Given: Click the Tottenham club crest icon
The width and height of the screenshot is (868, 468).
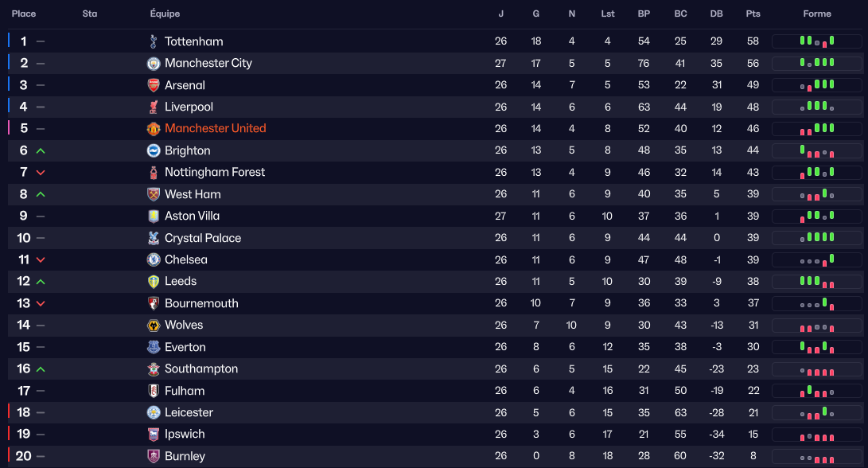Looking at the screenshot, I should pyautogui.click(x=154, y=41).
